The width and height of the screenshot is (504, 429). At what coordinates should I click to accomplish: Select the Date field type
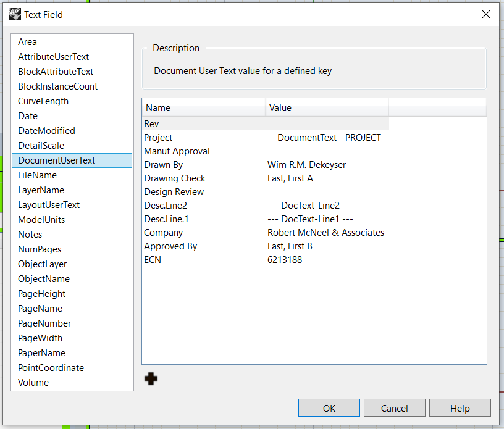click(28, 115)
